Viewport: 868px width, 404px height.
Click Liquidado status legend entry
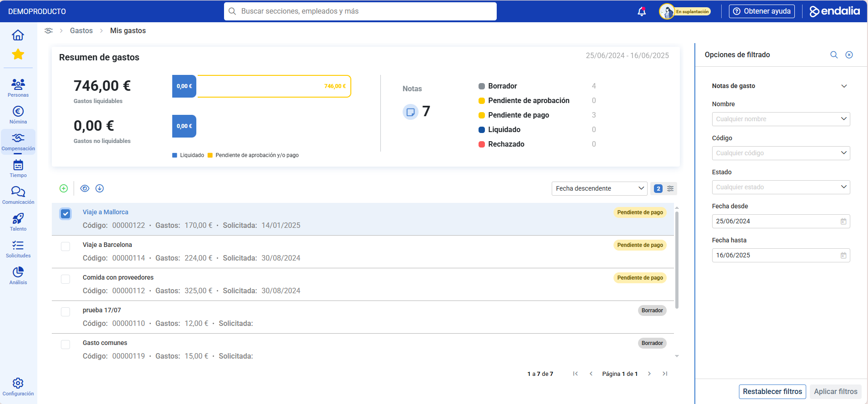tap(499, 129)
